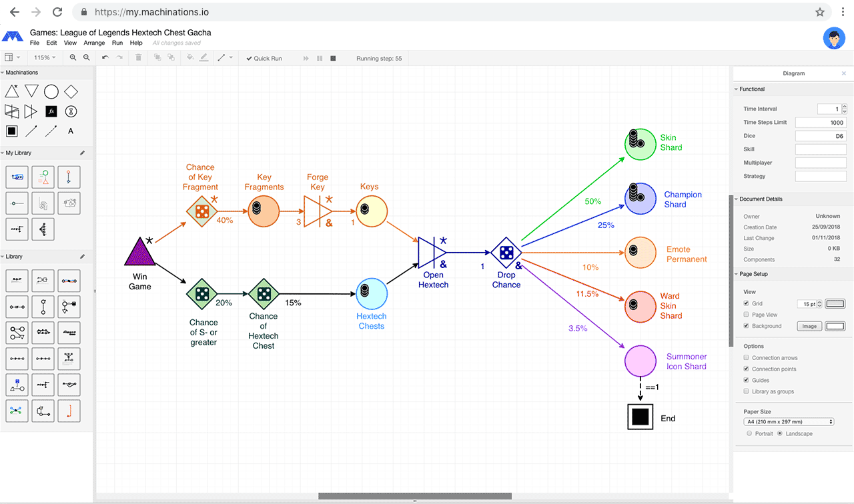Screen dimensions: 854x504
Task: Select the Source triangle node shape
Action: (x=12, y=91)
